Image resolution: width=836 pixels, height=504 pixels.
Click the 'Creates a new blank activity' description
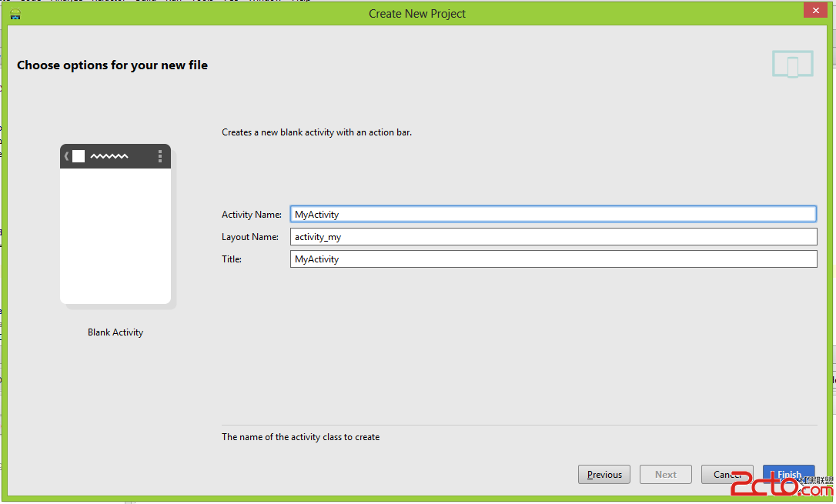pyautogui.click(x=316, y=132)
